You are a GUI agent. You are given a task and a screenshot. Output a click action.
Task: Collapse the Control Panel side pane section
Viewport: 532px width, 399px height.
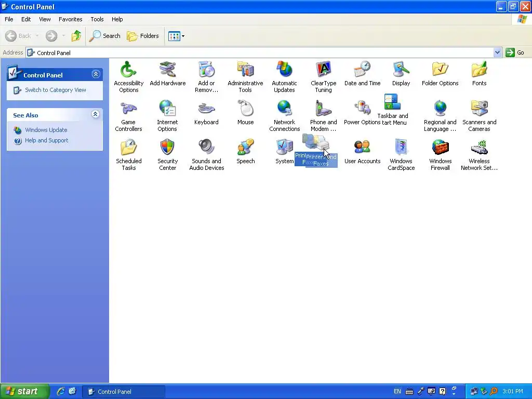pyautogui.click(x=96, y=74)
